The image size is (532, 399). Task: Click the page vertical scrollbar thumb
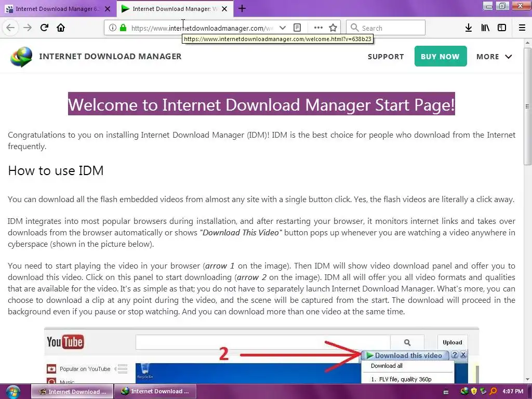click(x=527, y=106)
